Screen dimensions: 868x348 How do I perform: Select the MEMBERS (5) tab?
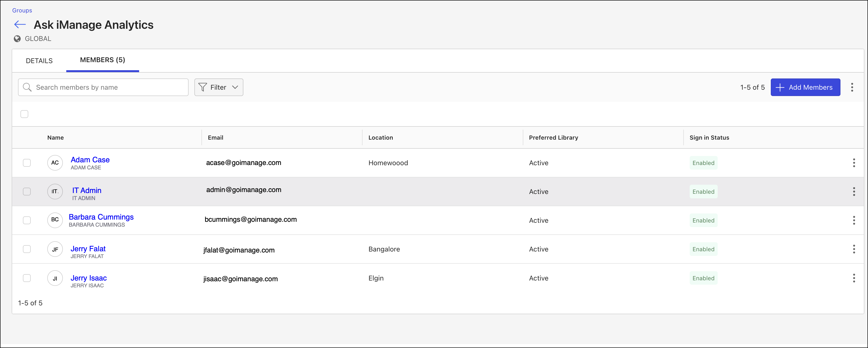pyautogui.click(x=102, y=60)
